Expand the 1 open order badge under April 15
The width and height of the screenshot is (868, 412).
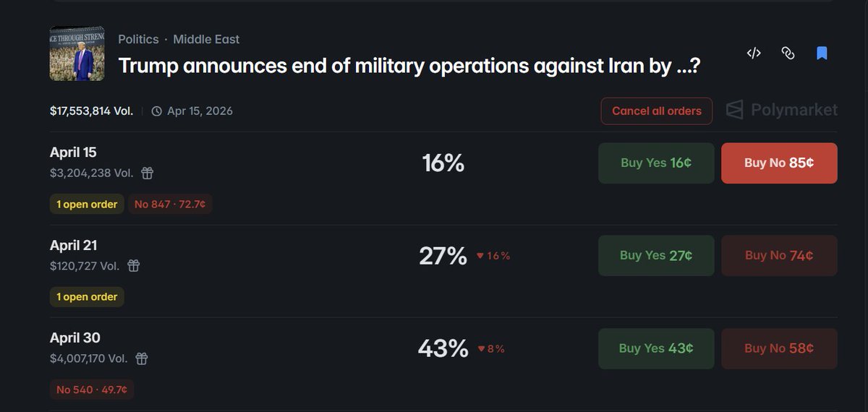pos(87,205)
